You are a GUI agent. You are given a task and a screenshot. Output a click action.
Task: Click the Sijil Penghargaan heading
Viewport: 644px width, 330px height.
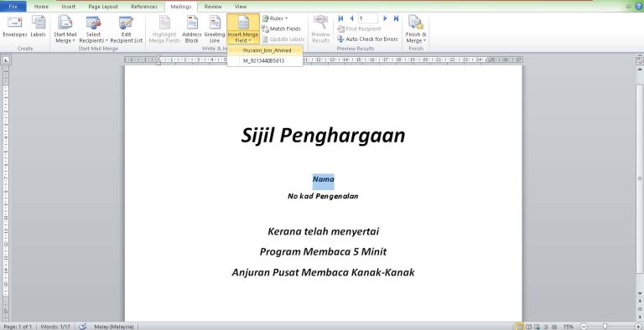(323, 136)
